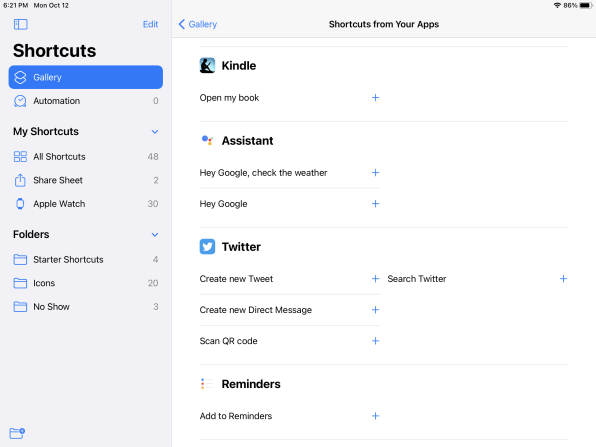The image size is (596, 447).
Task: Click the Twitter app icon
Action: coord(207,247)
